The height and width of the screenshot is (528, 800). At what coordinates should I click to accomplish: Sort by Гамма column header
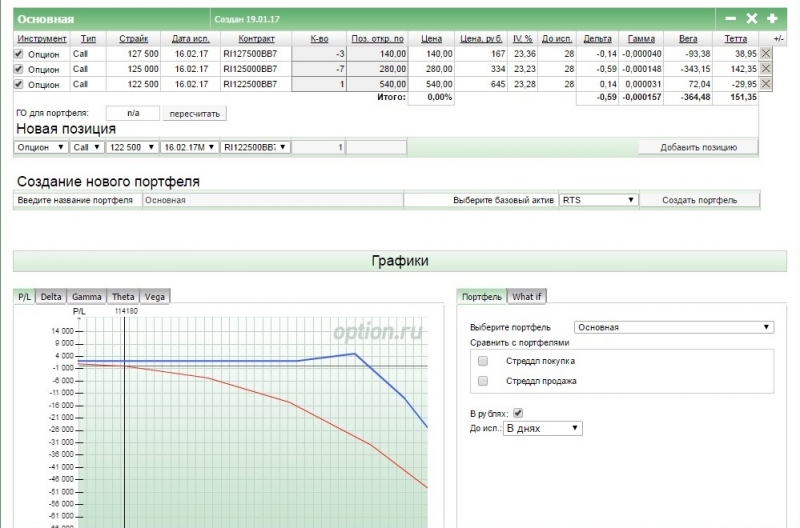click(641, 39)
